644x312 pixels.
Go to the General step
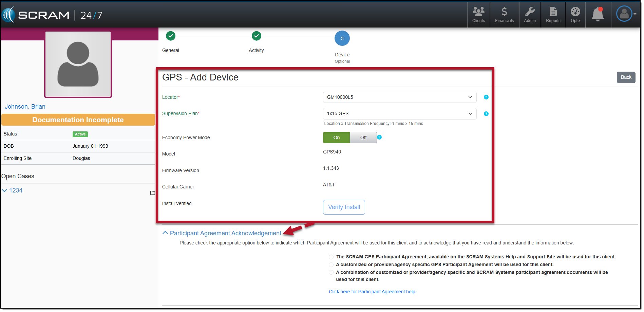171,36
